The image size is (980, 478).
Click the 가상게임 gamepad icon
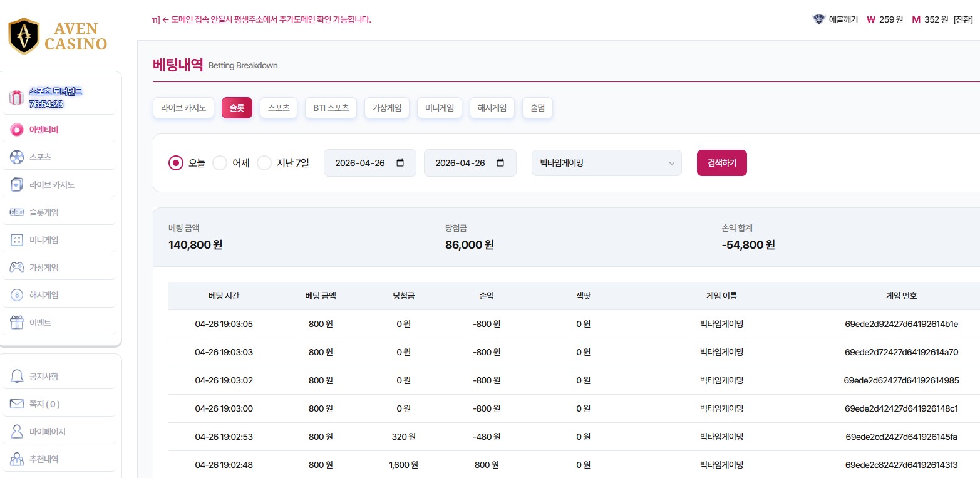pos(17,268)
